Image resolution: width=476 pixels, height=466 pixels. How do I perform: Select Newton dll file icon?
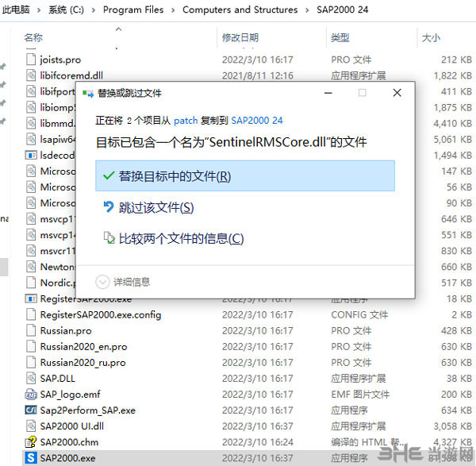(x=31, y=267)
